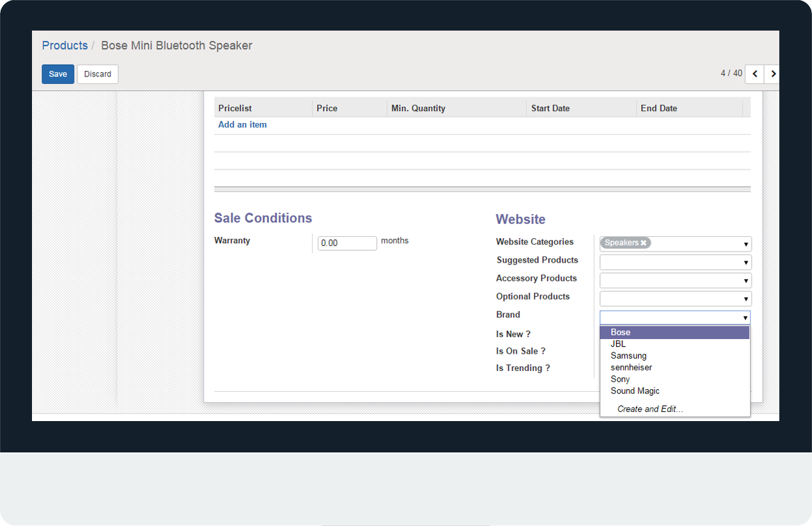Discard changes to the product
This screenshot has height=526, width=812.
[x=98, y=74]
